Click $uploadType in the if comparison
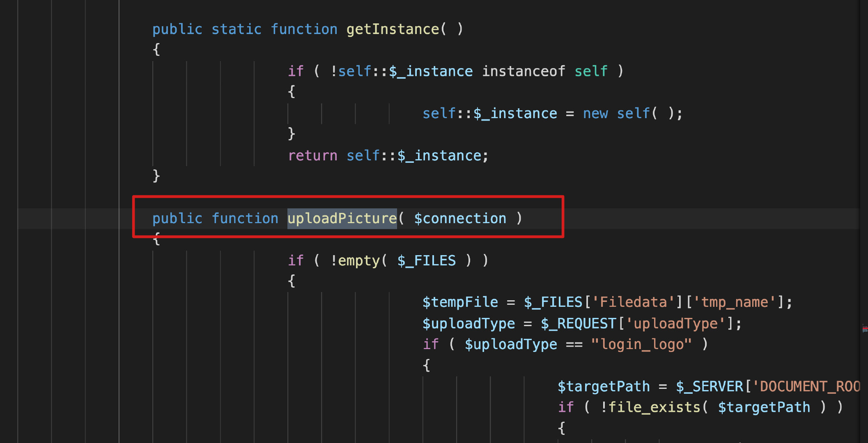868x443 pixels. click(x=510, y=345)
